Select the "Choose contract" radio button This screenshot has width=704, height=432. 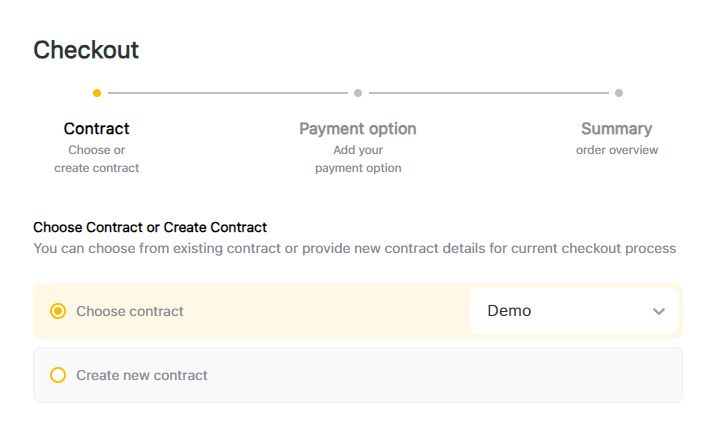pos(58,311)
